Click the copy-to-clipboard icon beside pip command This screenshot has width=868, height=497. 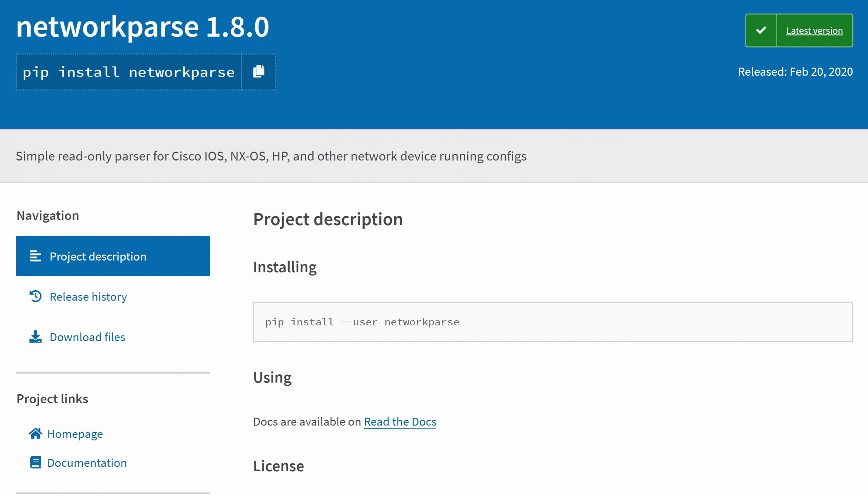pos(258,72)
